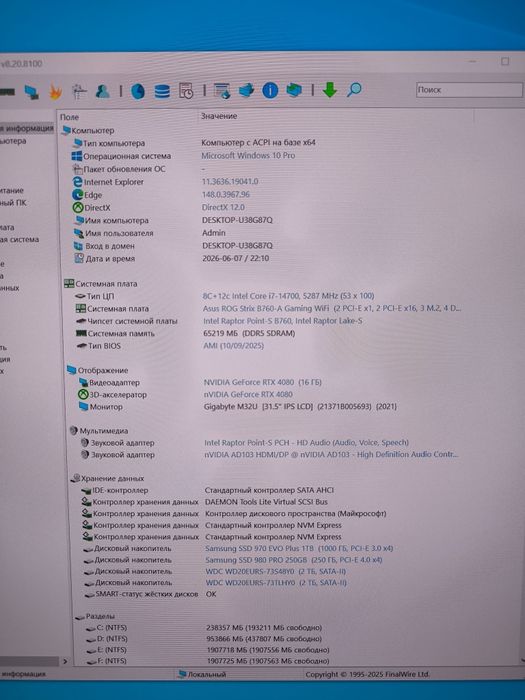The width and height of the screenshot is (525, 700).
Task: Open the Intel Raptor Point-S B760 chipset link
Action: coord(283,321)
